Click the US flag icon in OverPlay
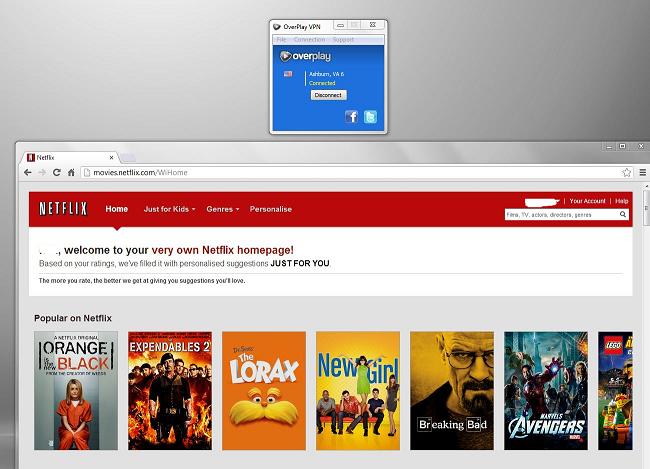The width and height of the screenshot is (650, 469). pyautogui.click(x=288, y=74)
